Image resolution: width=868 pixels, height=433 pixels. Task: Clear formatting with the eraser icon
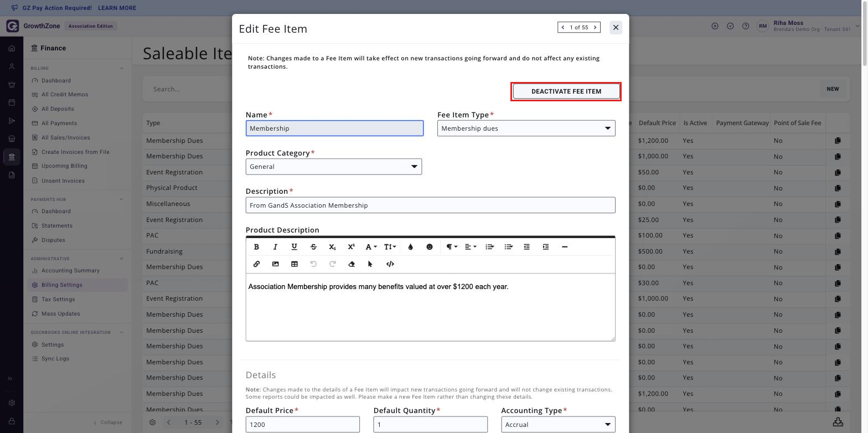351,264
